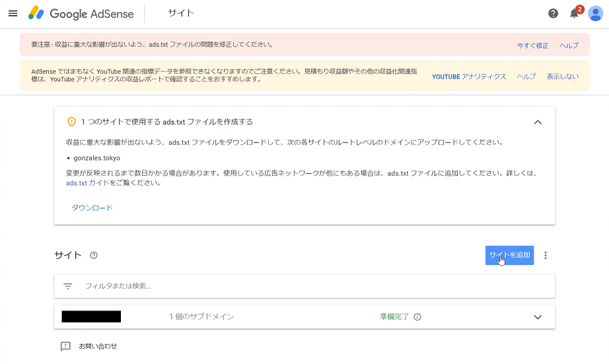Click the サイト page title in header
Screen dimensions: 609x364
pyautogui.click(x=181, y=13)
